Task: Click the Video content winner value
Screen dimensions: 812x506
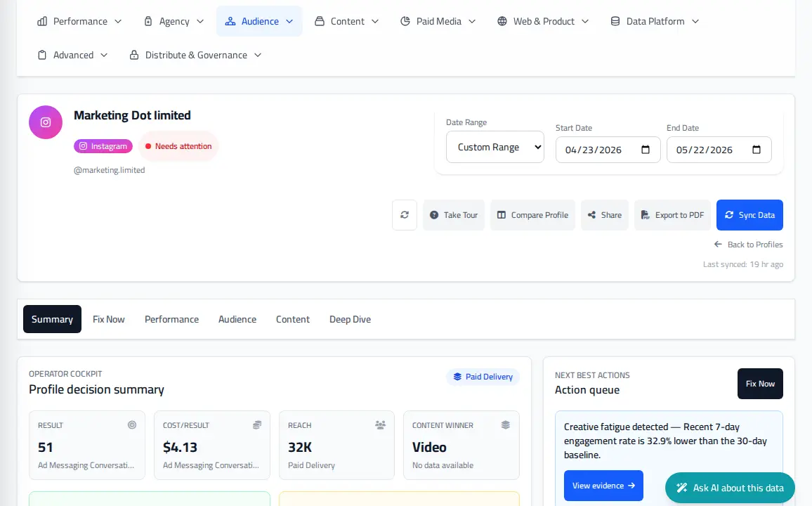Action: [429, 447]
